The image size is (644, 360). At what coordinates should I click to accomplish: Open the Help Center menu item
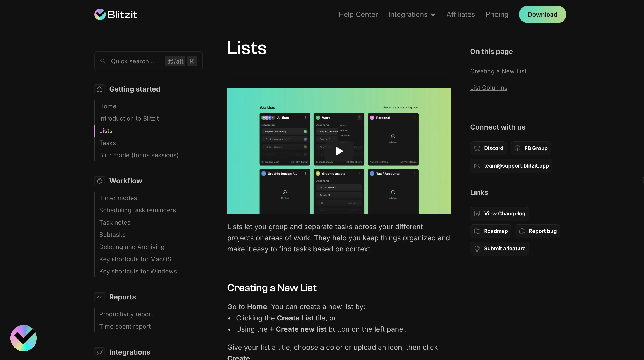click(358, 14)
